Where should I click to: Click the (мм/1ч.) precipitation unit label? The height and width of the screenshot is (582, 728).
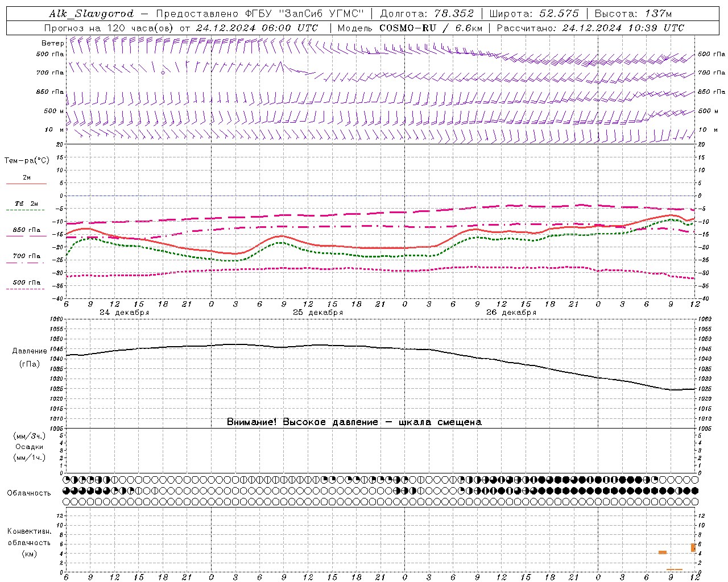pos(30,458)
